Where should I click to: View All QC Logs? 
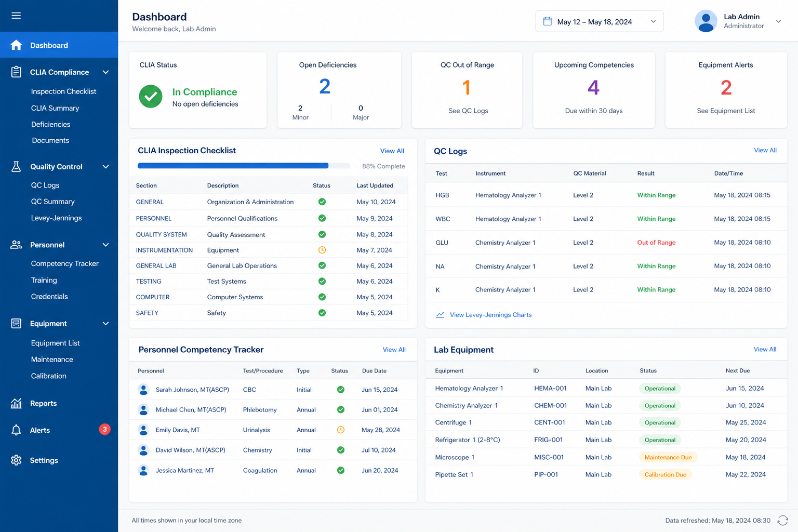click(x=765, y=150)
